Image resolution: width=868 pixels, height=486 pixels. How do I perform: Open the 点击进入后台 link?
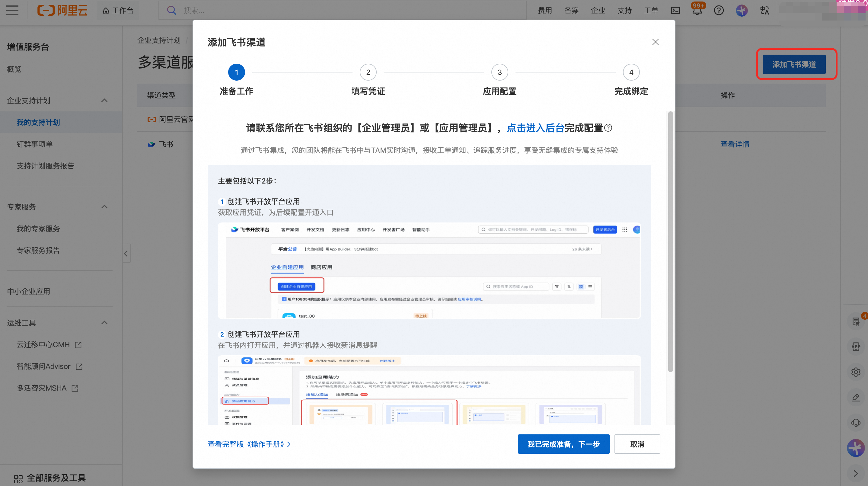click(535, 128)
